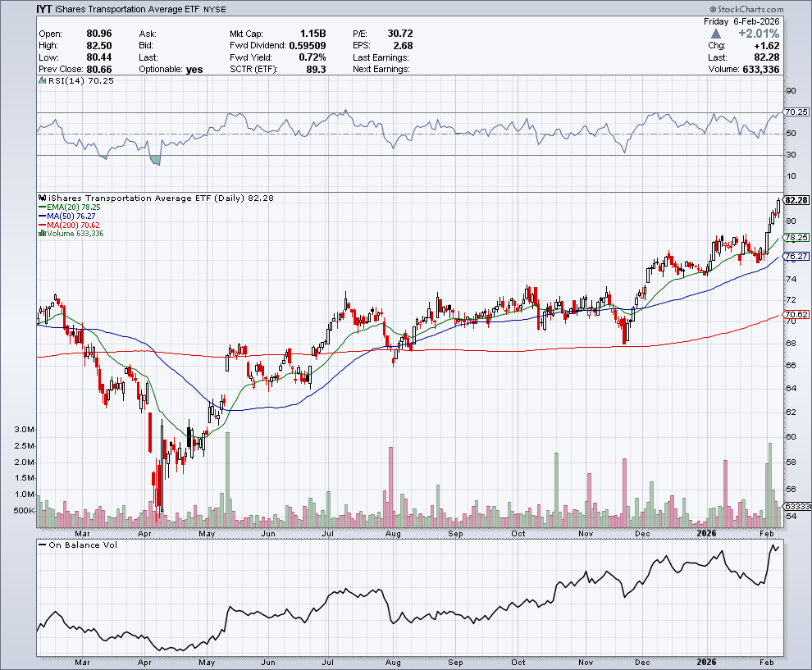Click the Optionable 'yes' value
The image size is (812, 670).
pyautogui.click(x=194, y=70)
